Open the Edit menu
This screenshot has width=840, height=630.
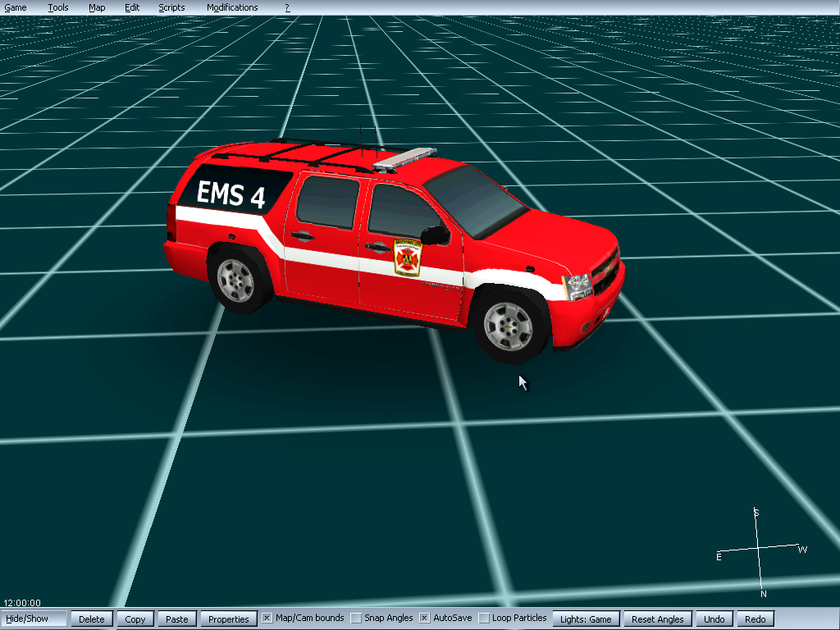[132, 7]
